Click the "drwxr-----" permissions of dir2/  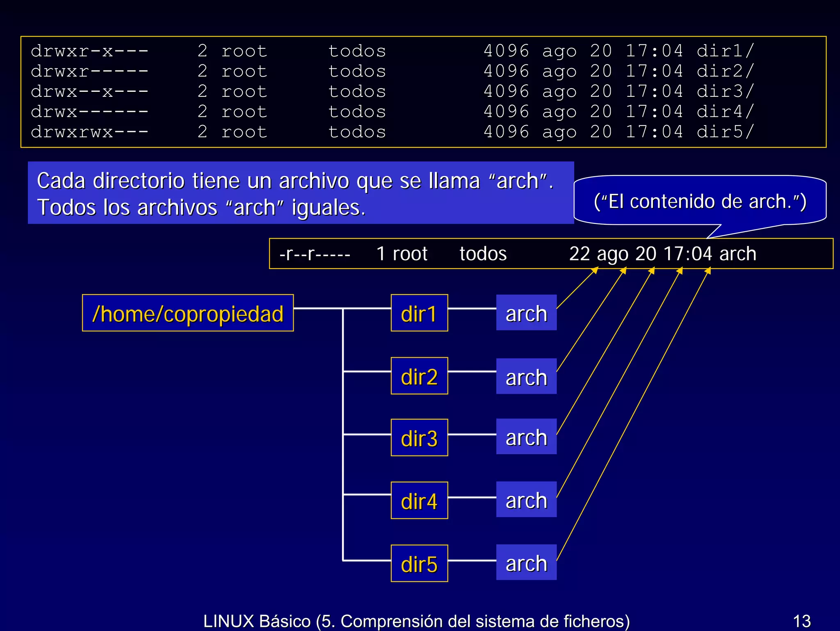[89, 71]
